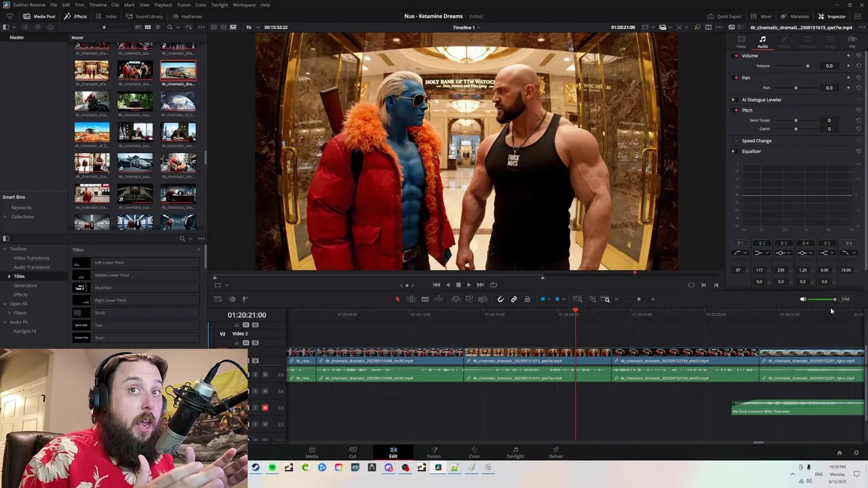Toggle the timeline Snapping magnet icon
868x488 pixels.
[x=500, y=299]
